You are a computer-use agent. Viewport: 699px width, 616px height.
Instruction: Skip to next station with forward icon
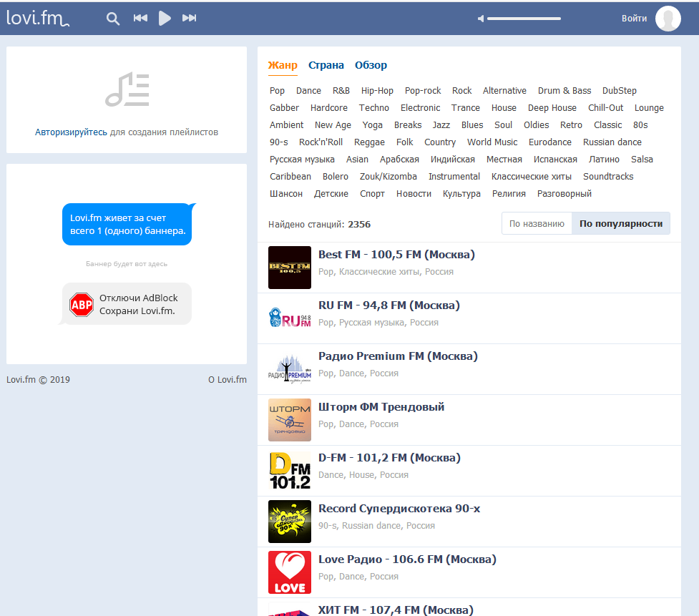point(189,18)
